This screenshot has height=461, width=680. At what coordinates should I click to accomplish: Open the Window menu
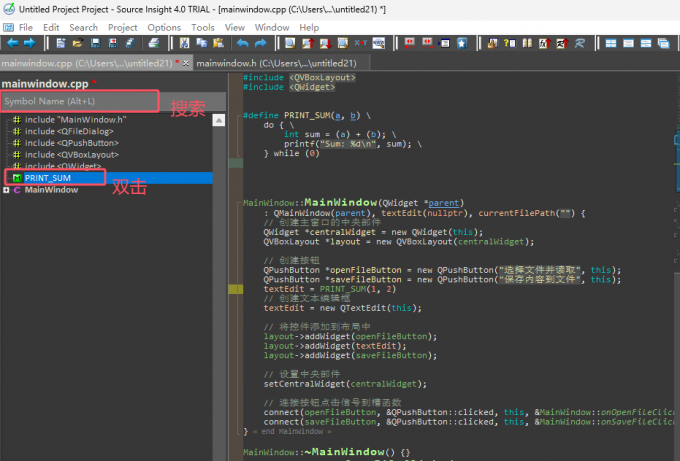coord(272,27)
